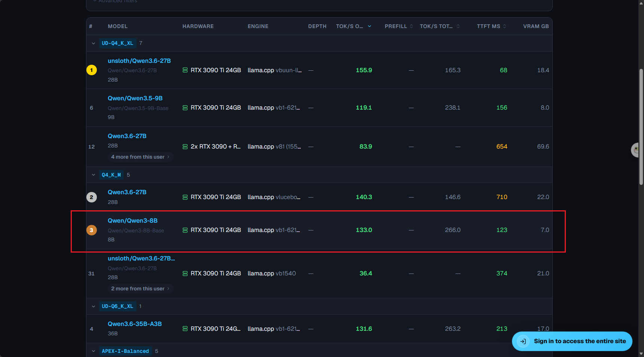Screen dimensions: 644x357
Task: Click the 133.0 tok/s value
Action: [x=364, y=230]
